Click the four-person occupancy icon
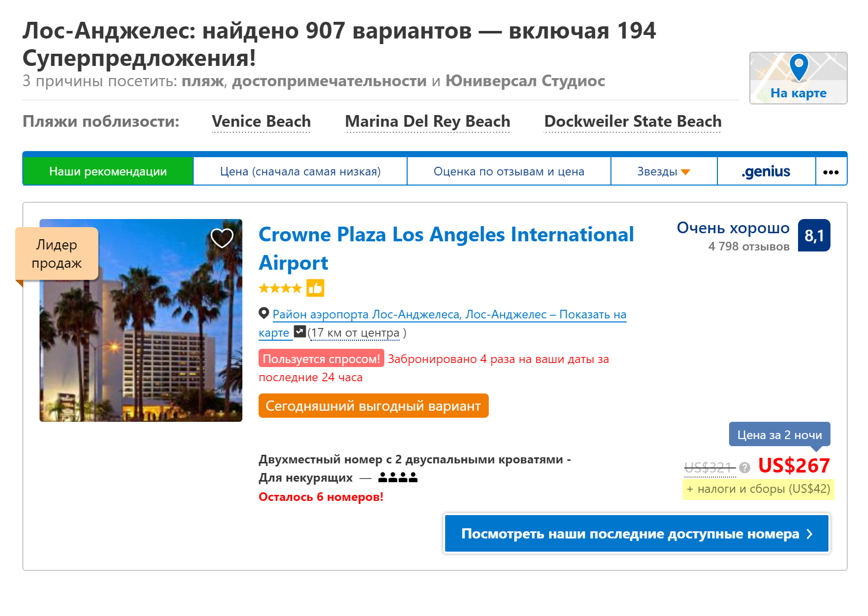This screenshot has width=868, height=616. 398,477
